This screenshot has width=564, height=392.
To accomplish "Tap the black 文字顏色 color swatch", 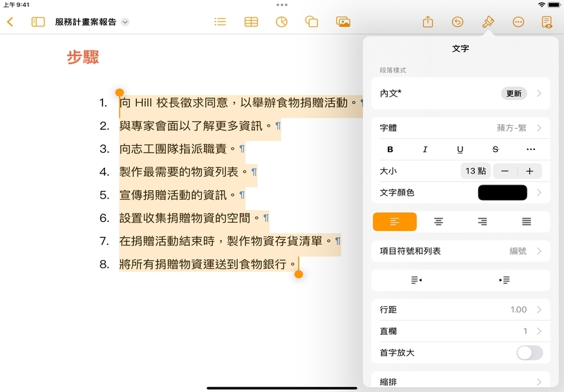I will 502,193.
